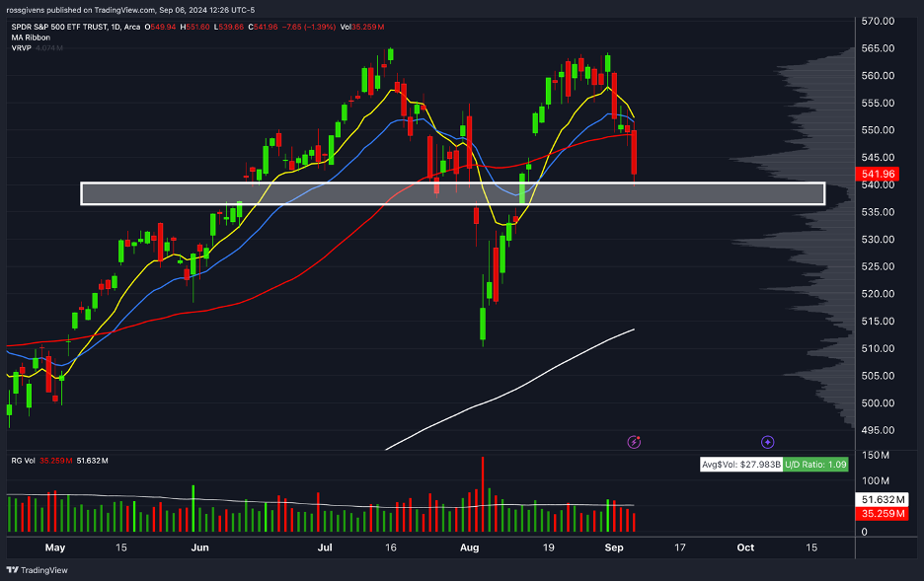This screenshot has width=924, height=582.
Task: Click the 520.00 price axis label
Action: (878, 294)
